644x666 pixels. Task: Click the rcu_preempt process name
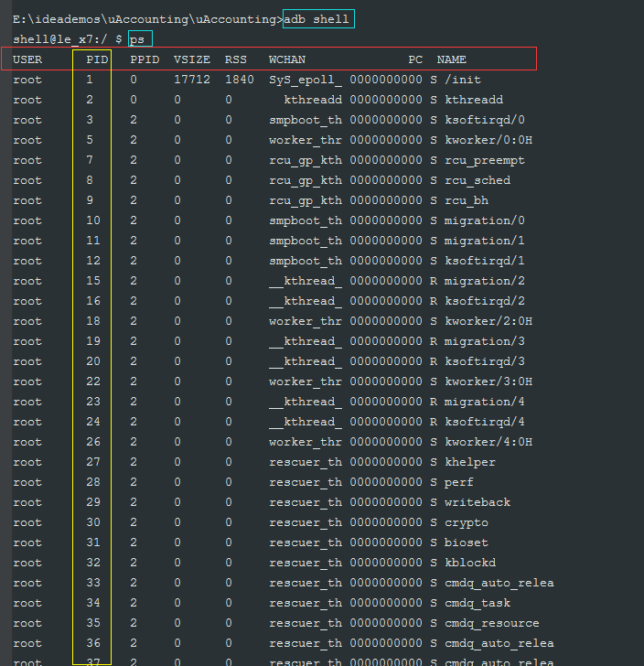tap(485, 161)
